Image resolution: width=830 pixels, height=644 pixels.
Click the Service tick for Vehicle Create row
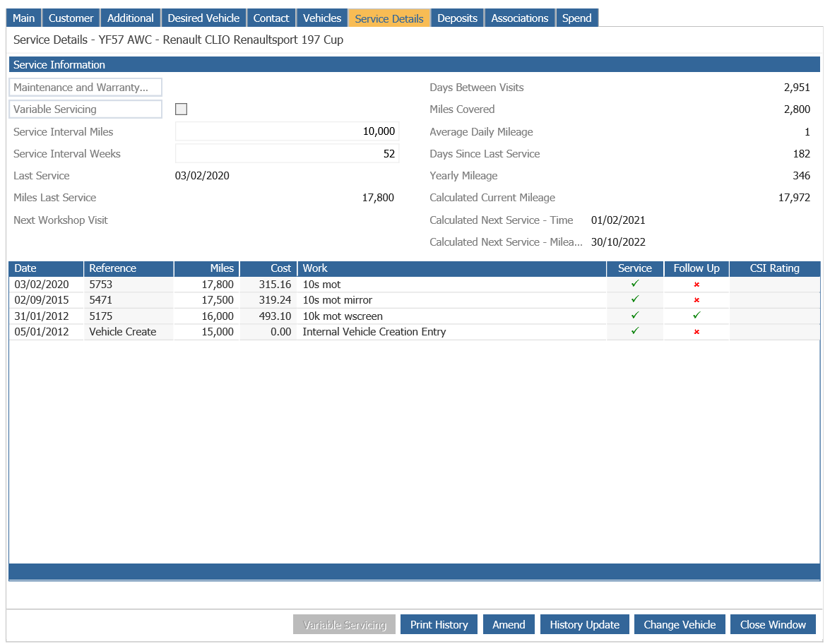pyautogui.click(x=634, y=330)
